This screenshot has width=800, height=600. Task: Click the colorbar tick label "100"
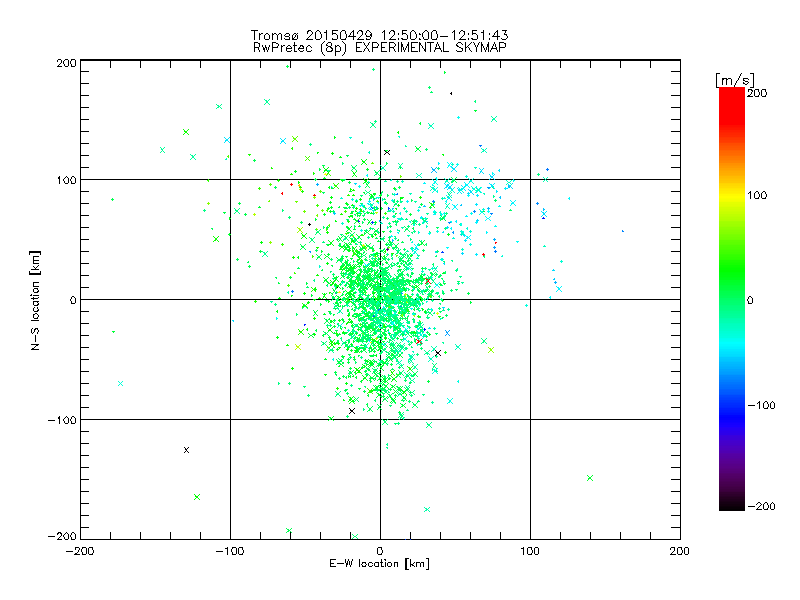[x=757, y=195]
